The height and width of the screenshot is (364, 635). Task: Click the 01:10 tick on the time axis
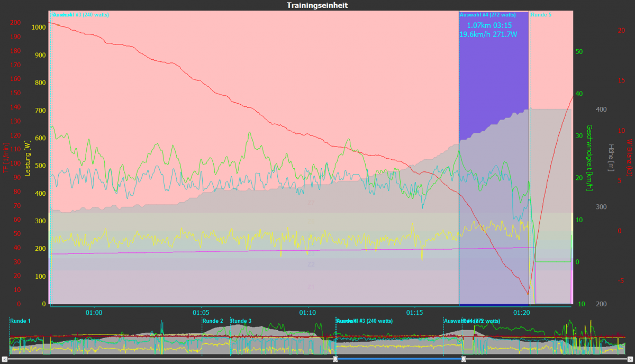[307, 313]
